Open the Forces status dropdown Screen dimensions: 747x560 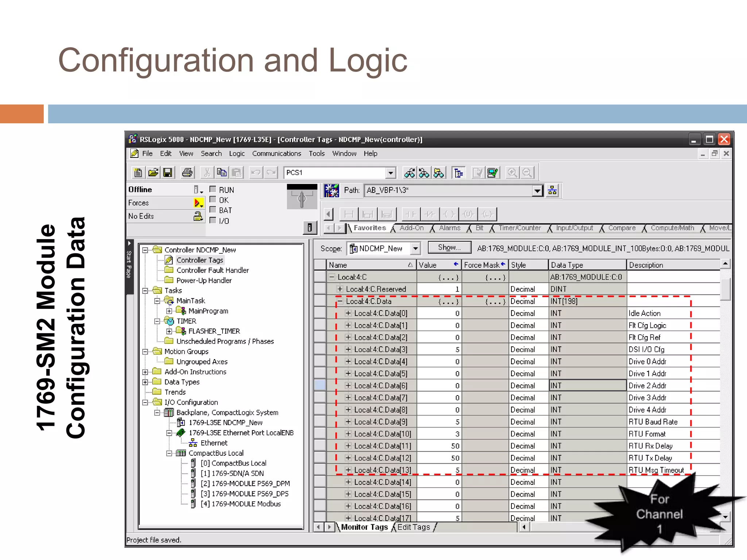coord(198,203)
